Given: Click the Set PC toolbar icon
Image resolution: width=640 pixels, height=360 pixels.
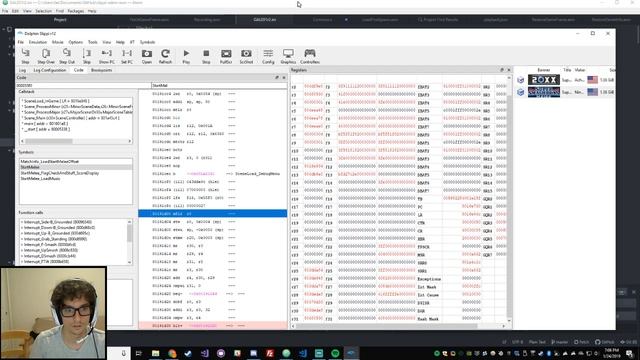Looking at the screenshot, I should pyautogui.click(x=127, y=56).
